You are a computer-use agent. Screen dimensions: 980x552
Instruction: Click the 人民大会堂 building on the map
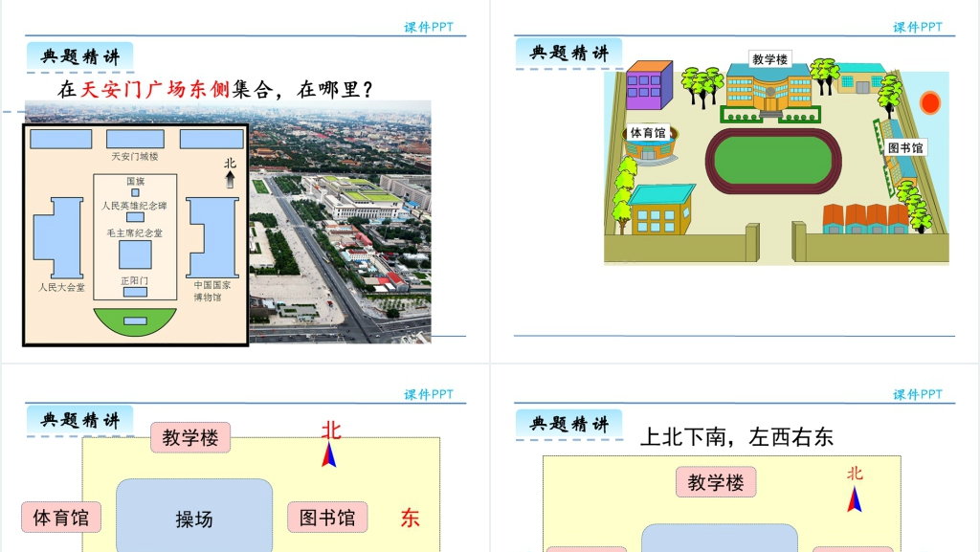pyautogui.click(x=57, y=237)
